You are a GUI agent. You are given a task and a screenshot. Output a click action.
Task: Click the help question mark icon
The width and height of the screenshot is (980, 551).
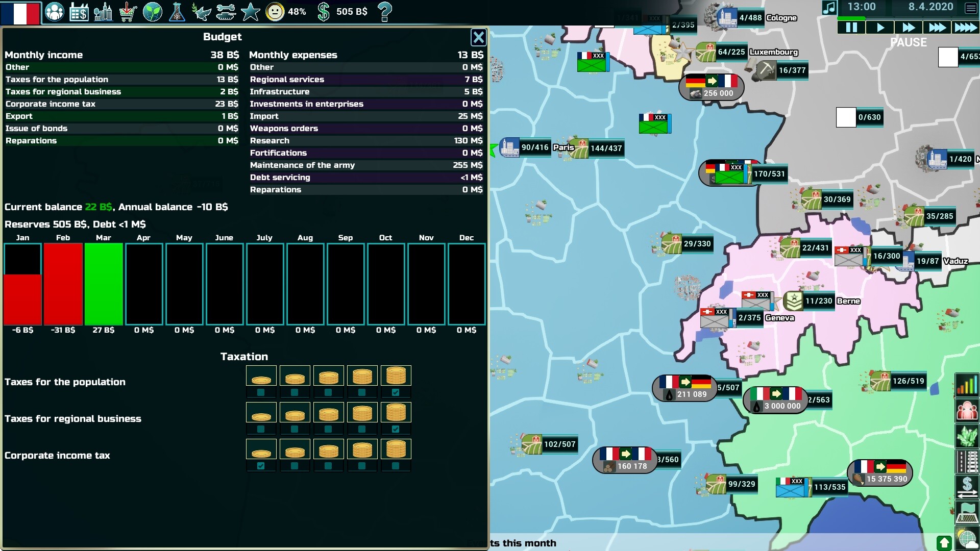click(385, 11)
